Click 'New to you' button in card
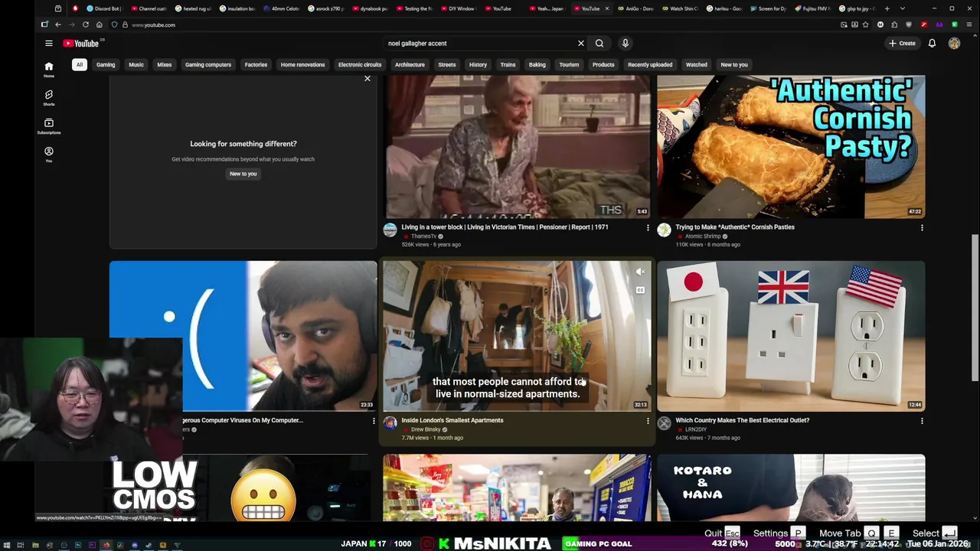The height and width of the screenshot is (551, 980). point(243,174)
